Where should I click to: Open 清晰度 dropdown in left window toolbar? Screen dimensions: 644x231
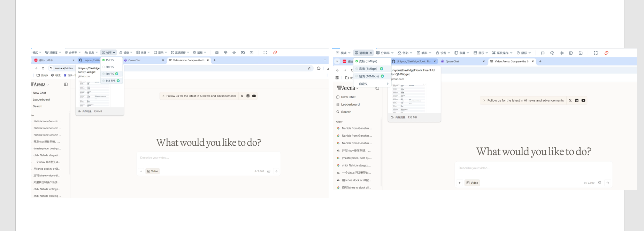click(53, 53)
